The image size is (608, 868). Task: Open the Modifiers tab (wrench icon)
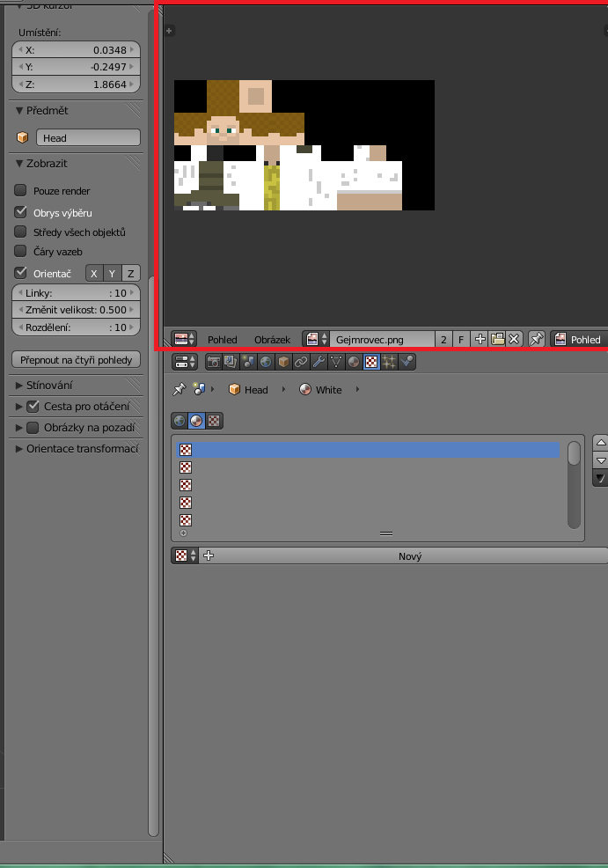tap(319, 362)
